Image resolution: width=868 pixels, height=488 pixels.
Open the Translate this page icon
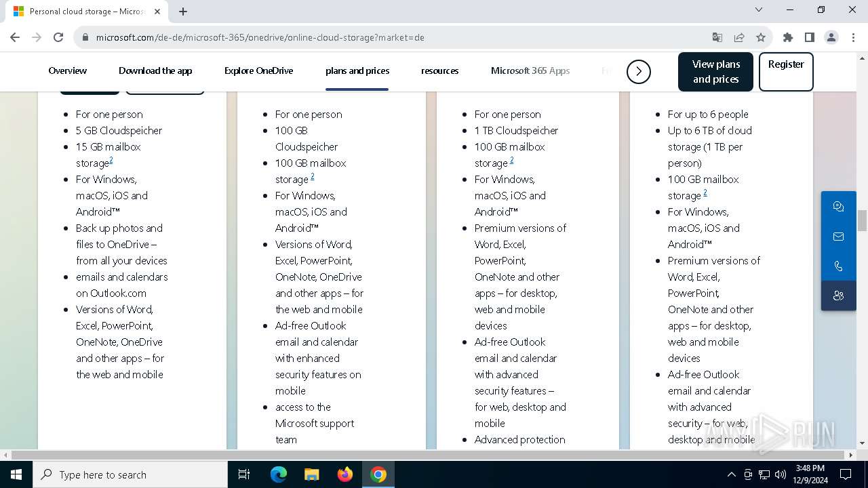[x=717, y=37]
